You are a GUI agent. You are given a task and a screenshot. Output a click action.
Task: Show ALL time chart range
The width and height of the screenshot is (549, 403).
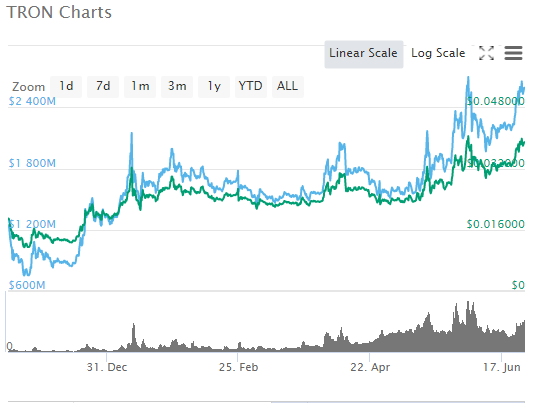(x=287, y=86)
